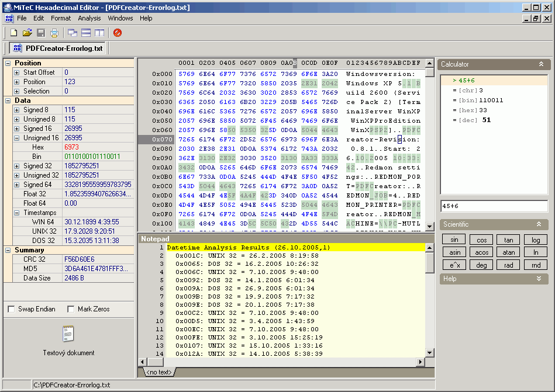Expand the Signed 8 row
The width and height of the screenshot is (555, 392).
click(x=16, y=110)
